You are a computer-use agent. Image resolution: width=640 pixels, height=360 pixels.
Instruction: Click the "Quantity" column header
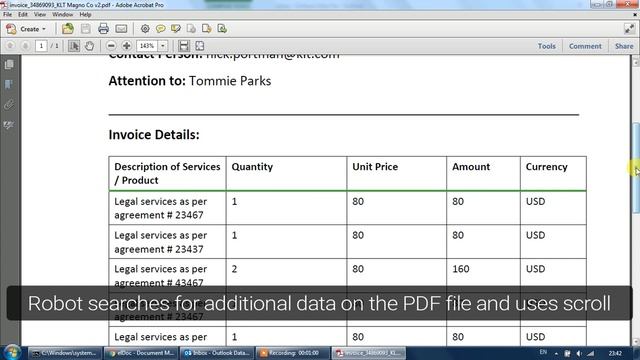(252, 167)
